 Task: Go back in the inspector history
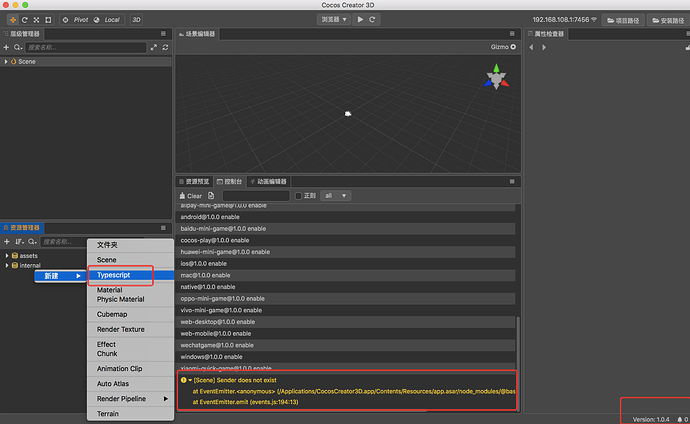(531, 47)
